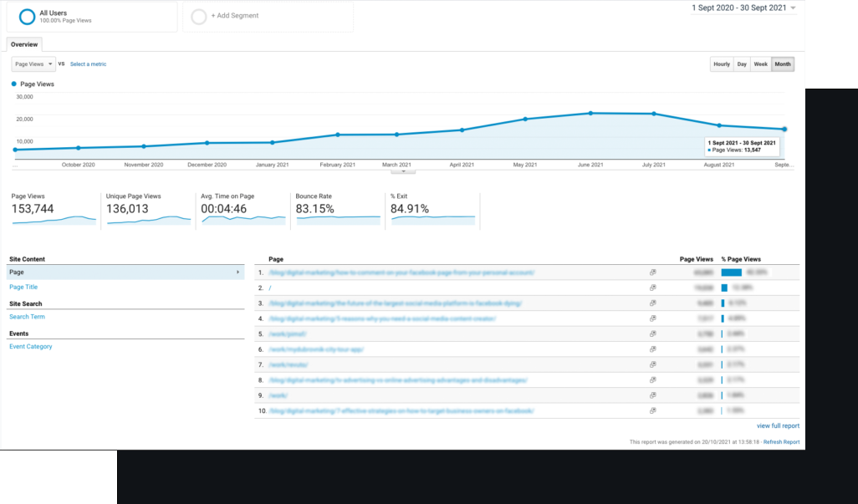Viewport: 858px width, 504px height.
Task: Click the Add Segment placeholder
Action: pos(268,17)
